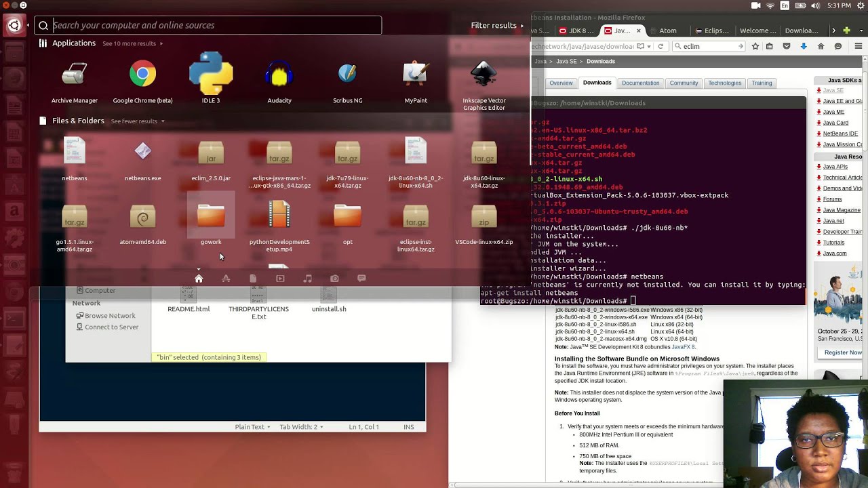Expand See 10 more results for Applications
The width and height of the screenshot is (868, 488).
tap(133, 43)
